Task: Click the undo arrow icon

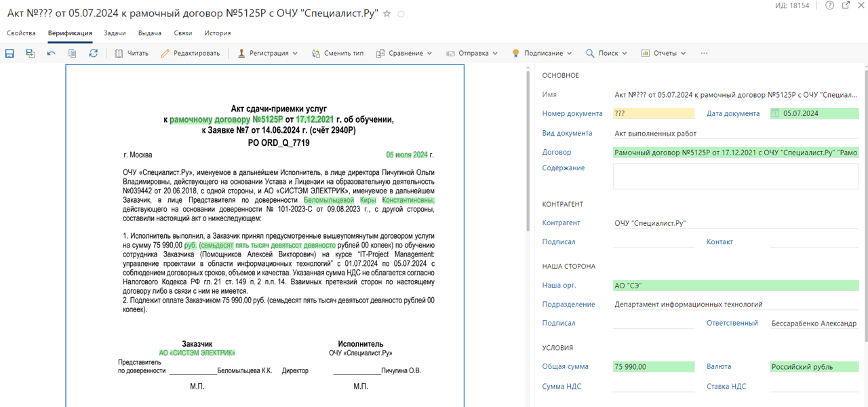Action: [x=52, y=53]
